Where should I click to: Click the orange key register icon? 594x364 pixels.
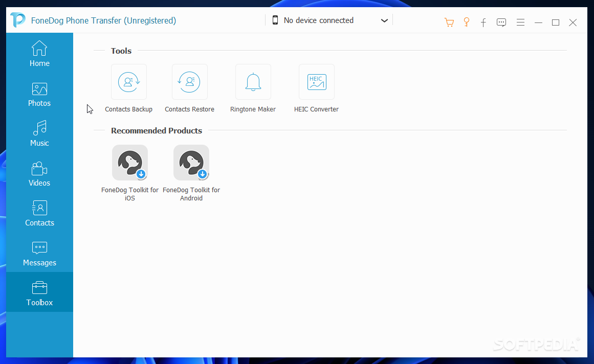(466, 22)
